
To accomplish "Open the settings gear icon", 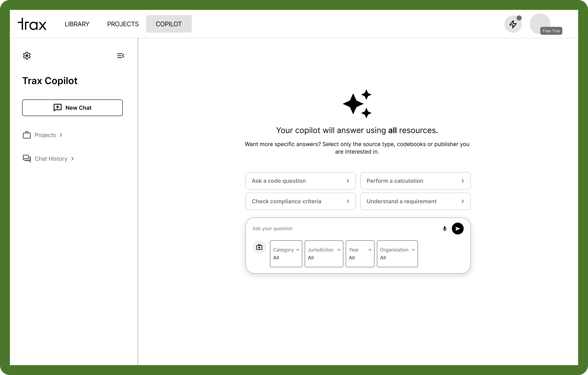I will point(27,56).
